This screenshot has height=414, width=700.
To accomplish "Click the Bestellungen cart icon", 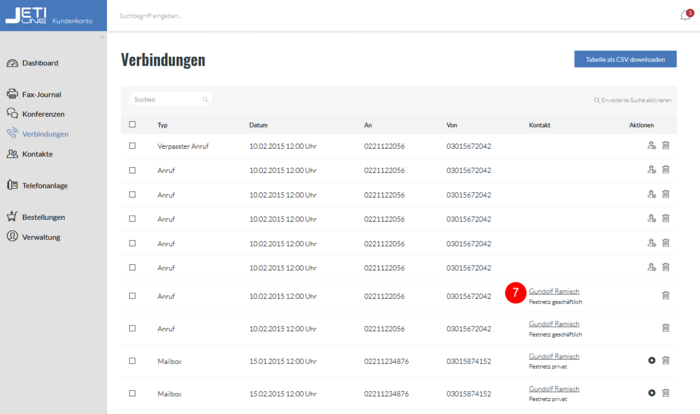I will [12, 217].
